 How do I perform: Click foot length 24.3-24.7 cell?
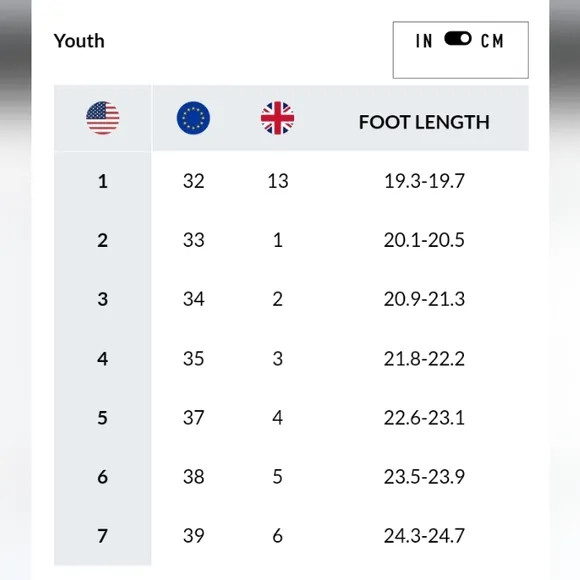pyautogui.click(x=424, y=536)
